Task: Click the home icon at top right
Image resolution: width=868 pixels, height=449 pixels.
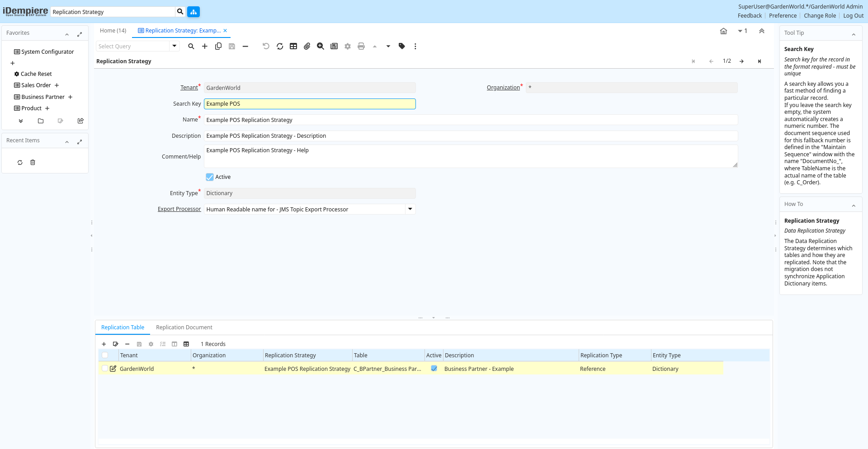Action: click(723, 31)
